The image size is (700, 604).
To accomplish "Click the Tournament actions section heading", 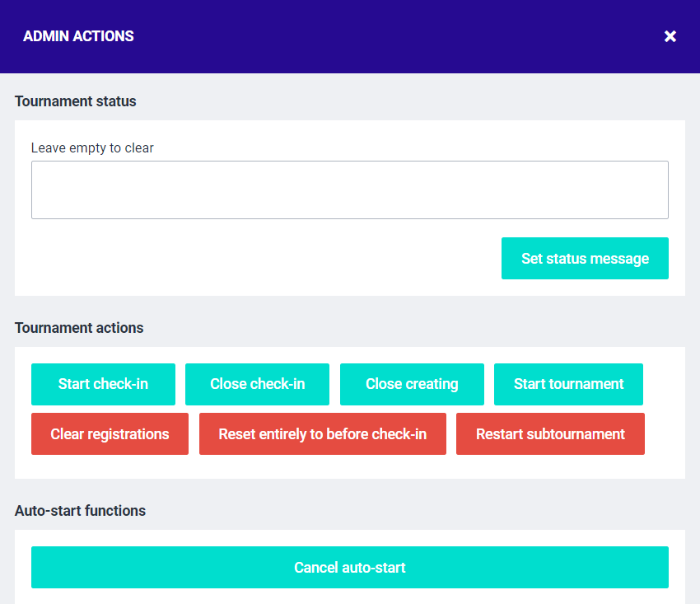I will [79, 328].
